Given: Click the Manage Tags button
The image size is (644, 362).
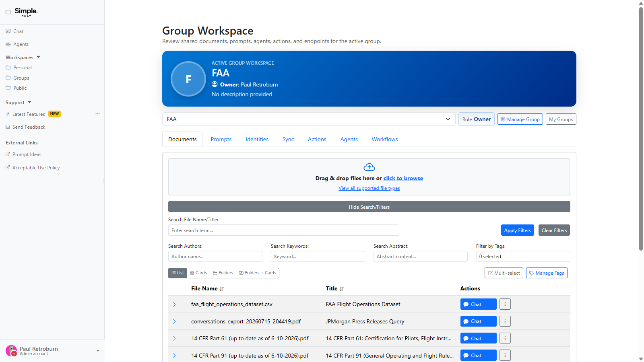Looking at the screenshot, I should (x=547, y=273).
